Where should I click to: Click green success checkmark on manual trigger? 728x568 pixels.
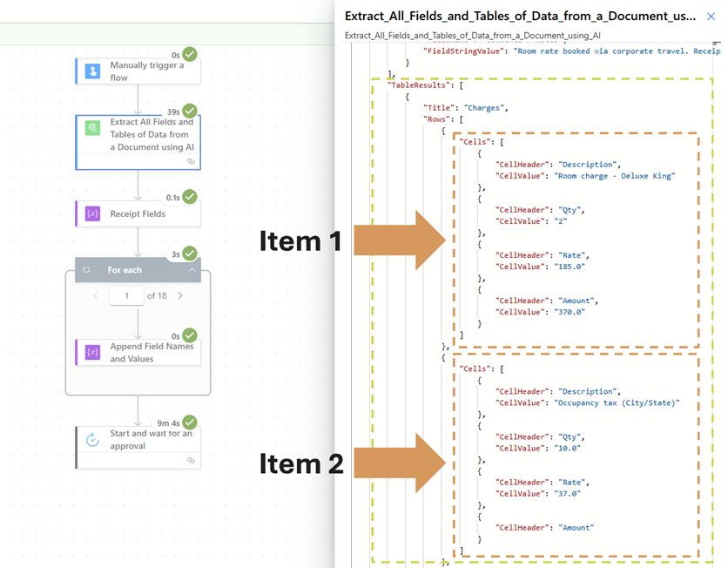point(190,54)
